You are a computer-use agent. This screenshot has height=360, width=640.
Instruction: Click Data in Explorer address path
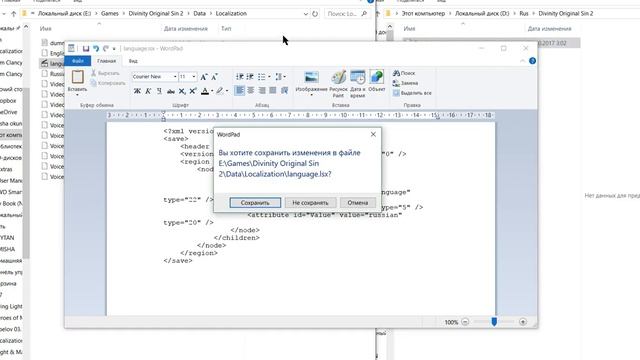200,13
